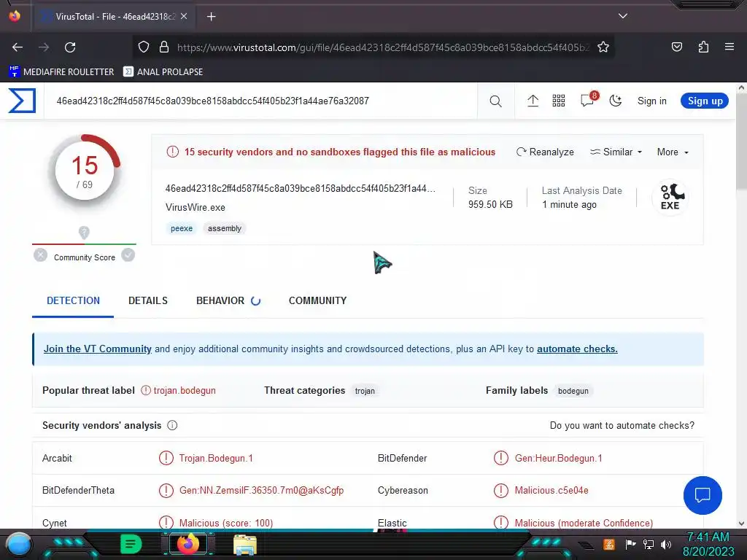This screenshot has width=747, height=560.
Task: Switch to the DETECTION tab
Action: coord(73,301)
